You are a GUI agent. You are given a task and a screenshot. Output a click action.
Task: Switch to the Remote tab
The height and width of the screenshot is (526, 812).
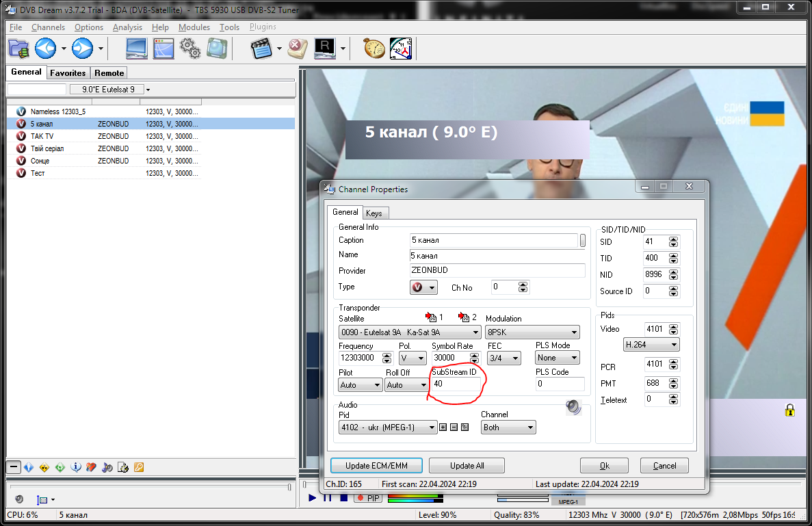coord(109,73)
